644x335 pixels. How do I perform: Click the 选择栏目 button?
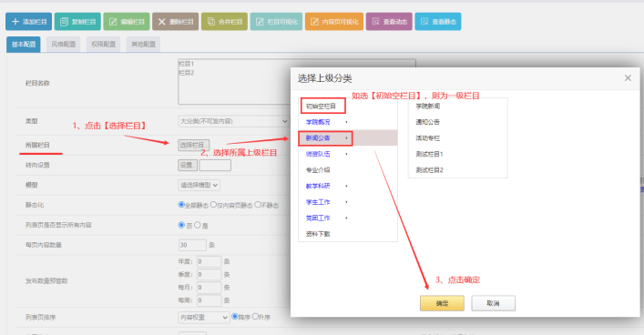coord(194,145)
